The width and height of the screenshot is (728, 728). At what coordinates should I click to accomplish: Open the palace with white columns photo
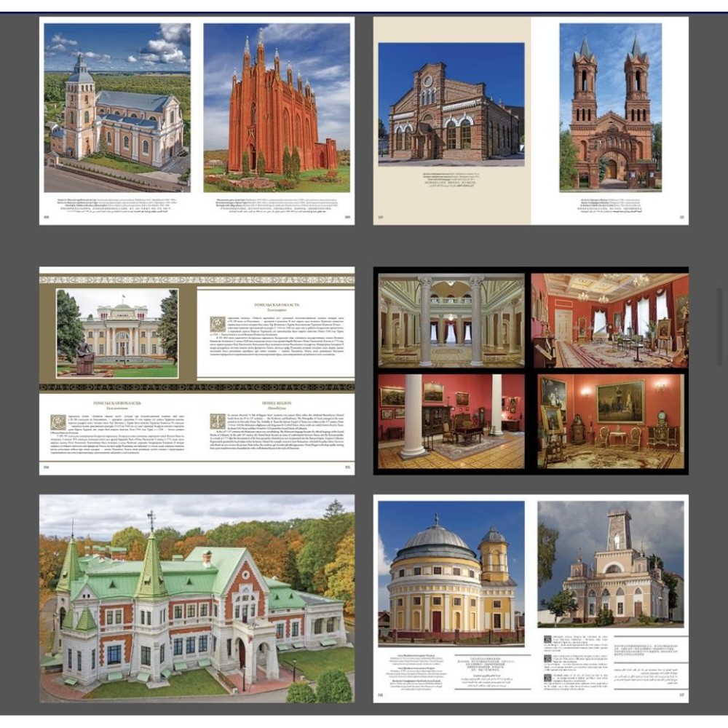117,333
